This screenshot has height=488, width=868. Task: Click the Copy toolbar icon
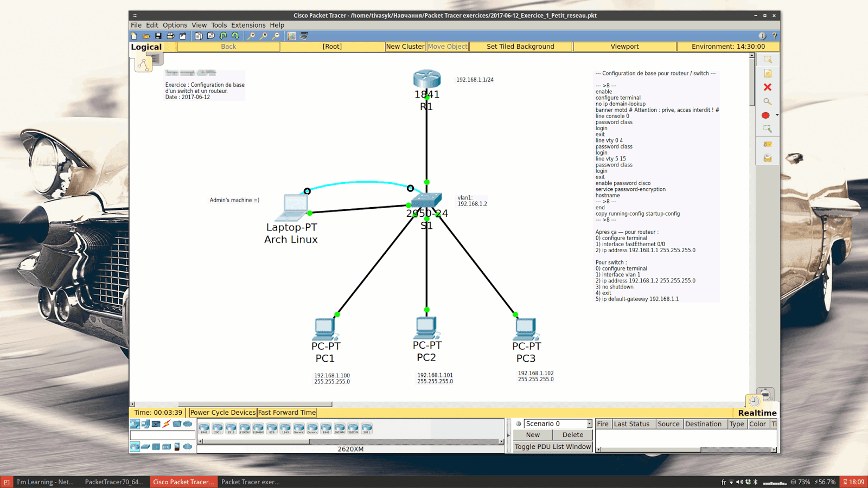tap(198, 36)
